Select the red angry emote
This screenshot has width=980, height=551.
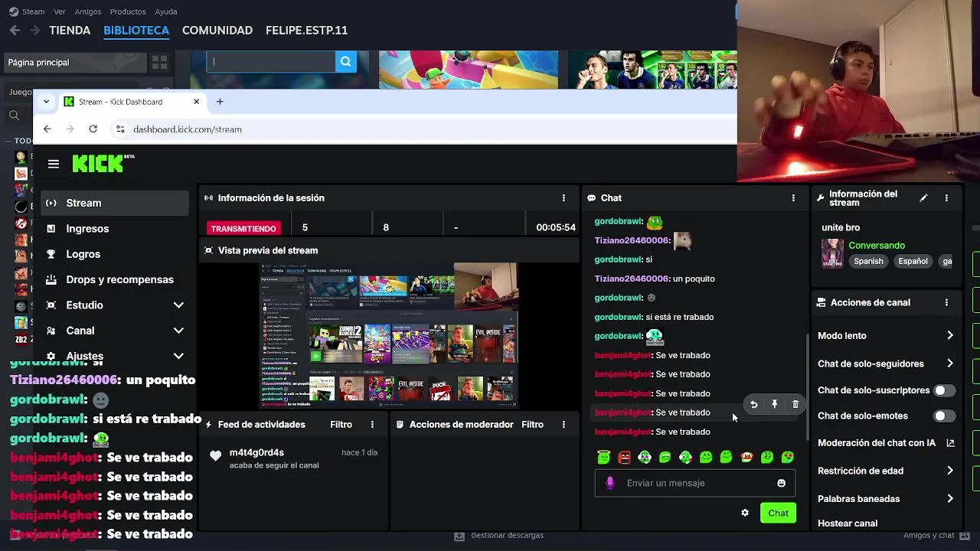pos(624,457)
